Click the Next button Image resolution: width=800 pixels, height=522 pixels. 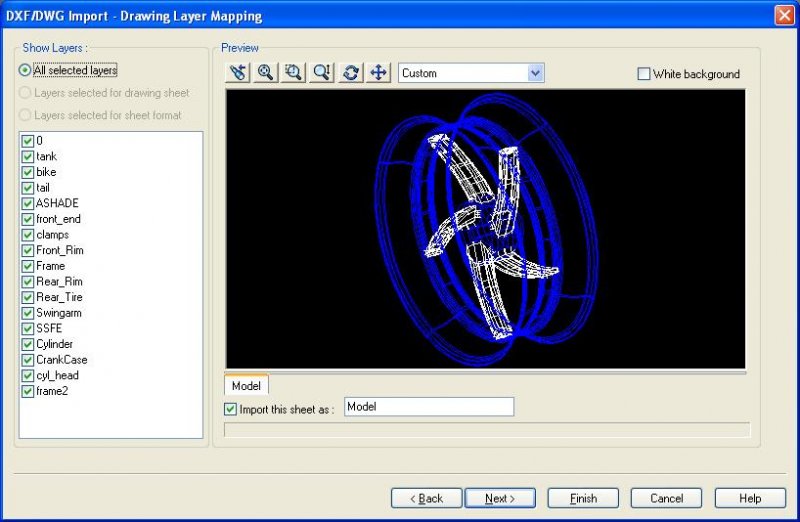point(500,498)
